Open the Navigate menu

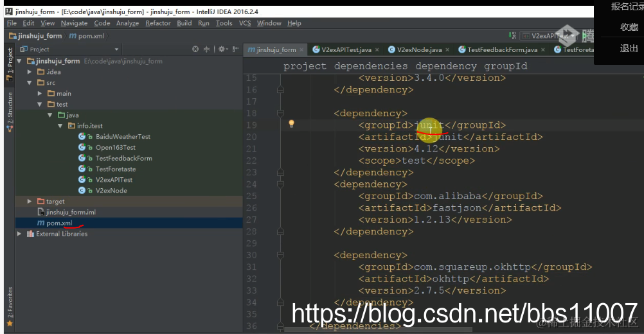coord(74,23)
